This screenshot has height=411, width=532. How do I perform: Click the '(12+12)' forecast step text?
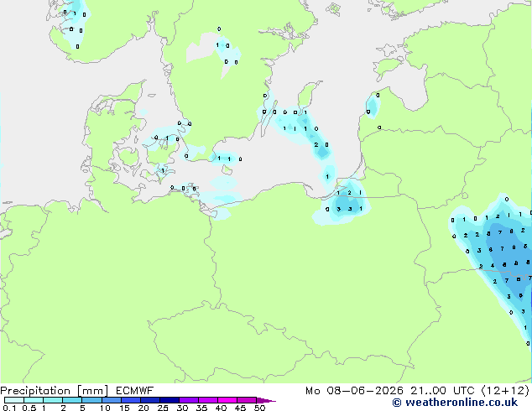point(505,391)
